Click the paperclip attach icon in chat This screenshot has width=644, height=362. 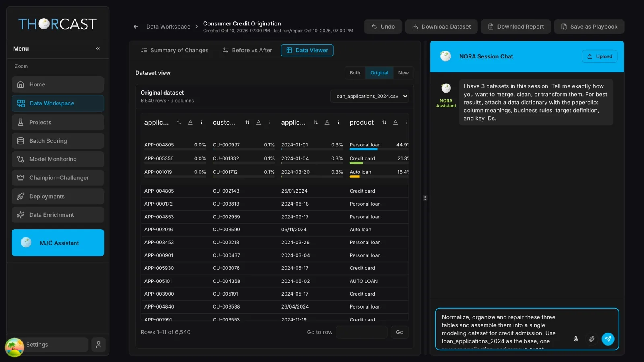coord(591,339)
